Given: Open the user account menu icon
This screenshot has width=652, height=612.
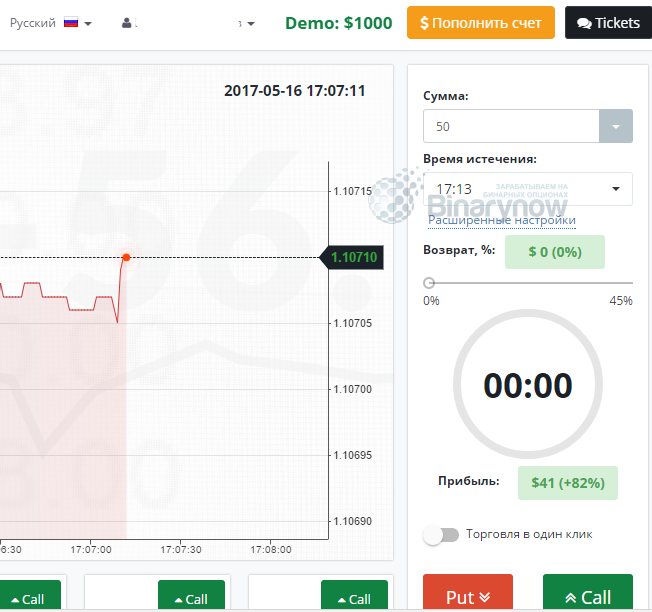Looking at the screenshot, I should 126,23.
